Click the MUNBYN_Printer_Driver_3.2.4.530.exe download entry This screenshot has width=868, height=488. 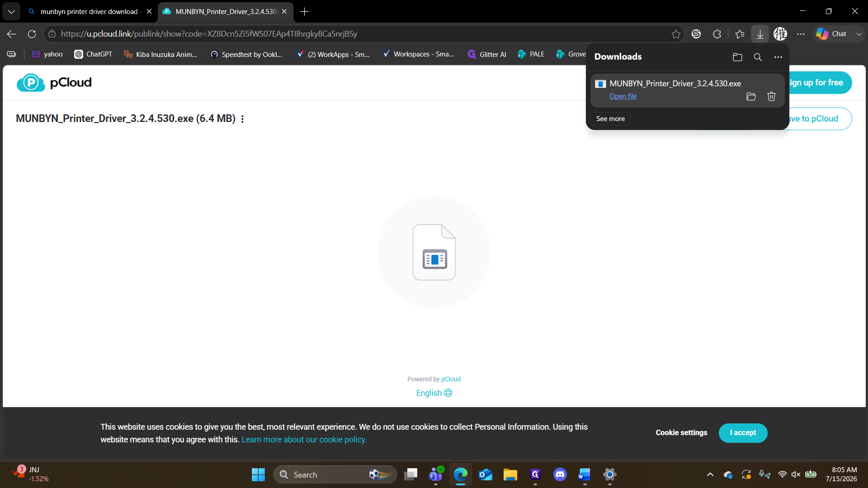[x=687, y=90]
